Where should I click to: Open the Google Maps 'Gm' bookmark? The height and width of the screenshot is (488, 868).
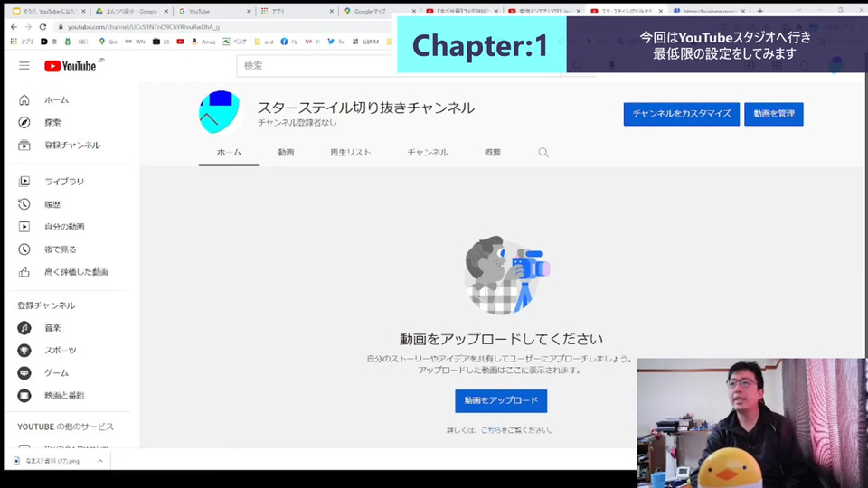point(108,42)
